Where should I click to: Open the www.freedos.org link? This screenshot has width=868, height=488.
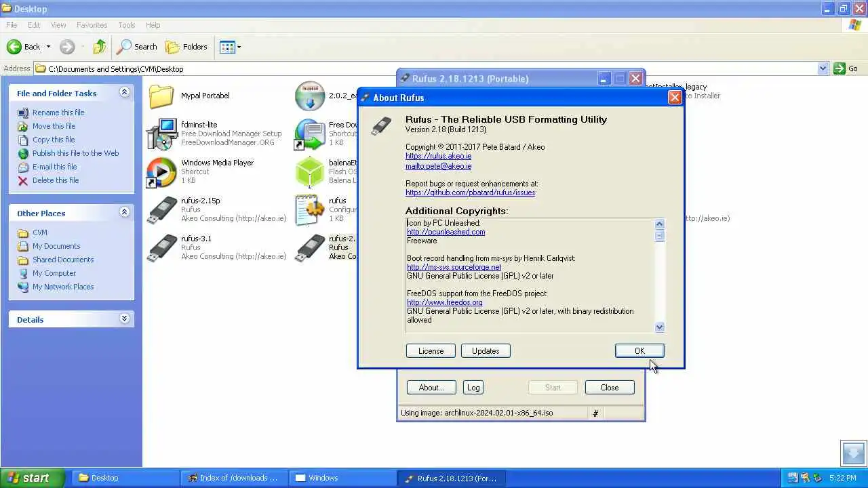pos(444,302)
